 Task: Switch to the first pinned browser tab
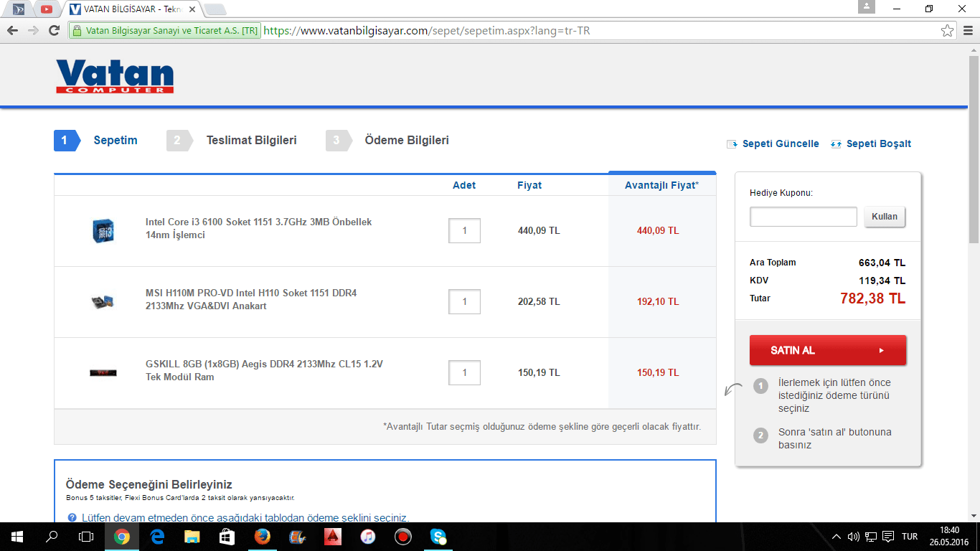tap(19, 9)
